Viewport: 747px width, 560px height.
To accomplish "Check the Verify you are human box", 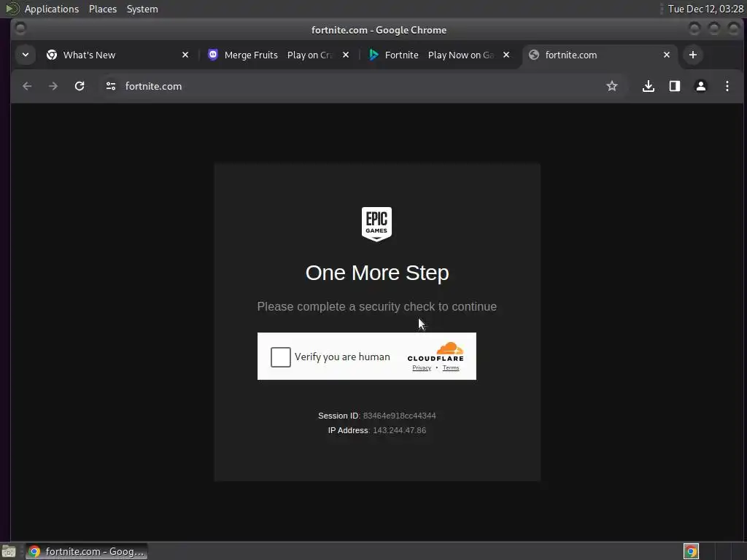I will [281, 357].
